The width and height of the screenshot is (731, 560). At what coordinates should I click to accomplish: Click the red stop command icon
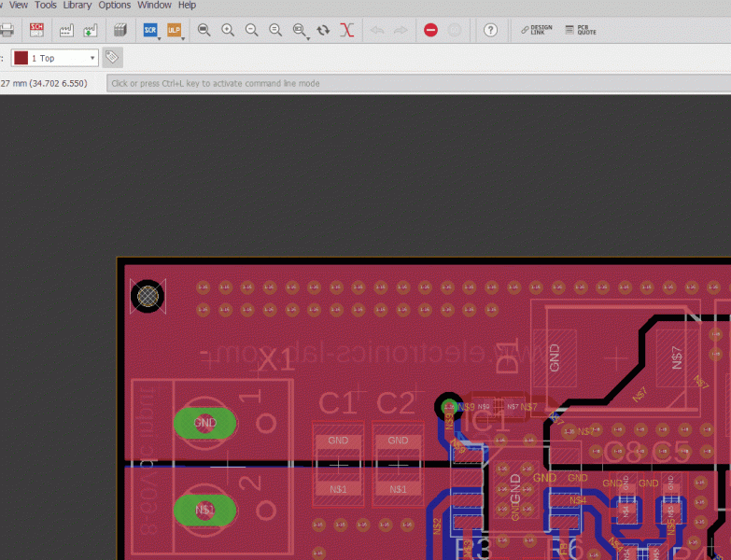tap(430, 30)
